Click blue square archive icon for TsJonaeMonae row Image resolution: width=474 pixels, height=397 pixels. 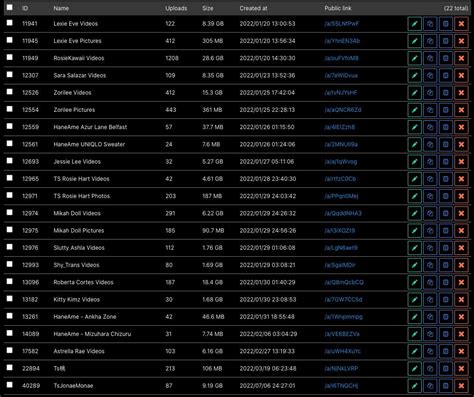pyautogui.click(x=446, y=386)
